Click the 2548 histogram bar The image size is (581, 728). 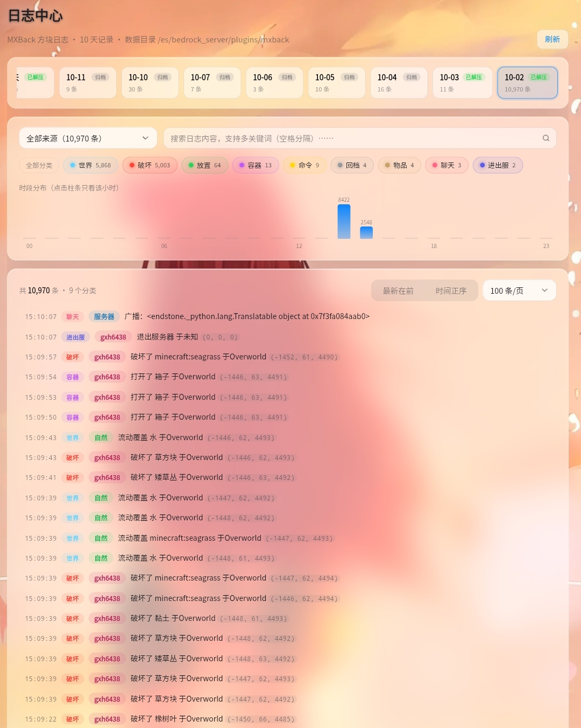[x=366, y=232]
